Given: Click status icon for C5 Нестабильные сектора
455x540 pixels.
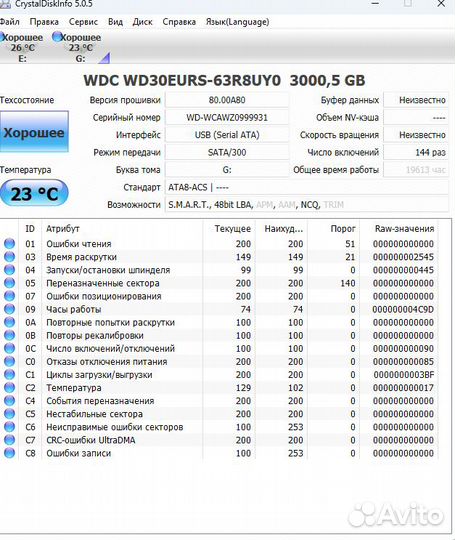Looking at the screenshot, I should pyautogui.click(x=9, y=414).
